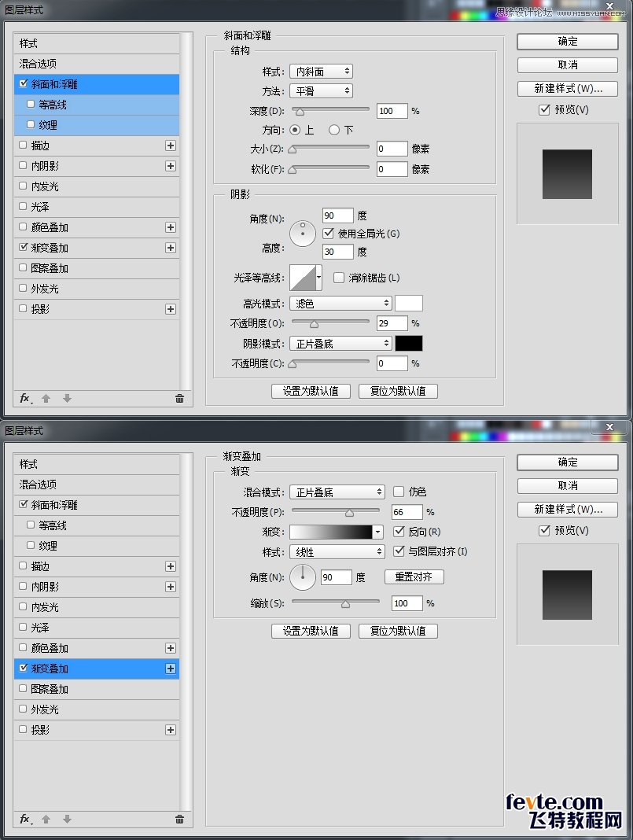Click 重置对齐 button
Image resolution: width=633 pixels, height=840 pixels.
tap(414, 577)
